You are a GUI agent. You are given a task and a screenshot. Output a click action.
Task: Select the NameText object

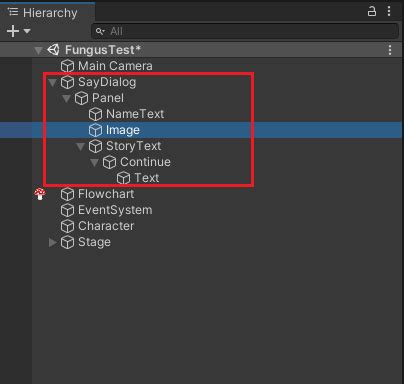[x=135, y=114]
